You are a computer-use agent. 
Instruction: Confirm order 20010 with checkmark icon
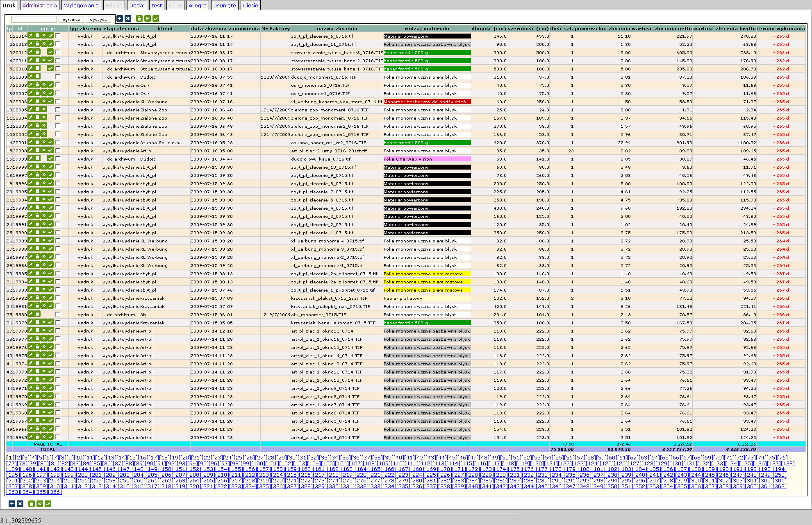click(x=50, y=68)
